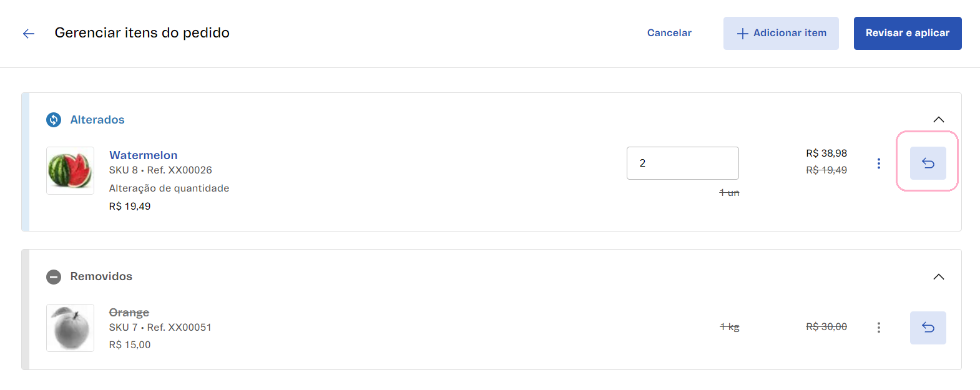
Task: Click the undo arrow icon for Watermelon
Action: 928,162
